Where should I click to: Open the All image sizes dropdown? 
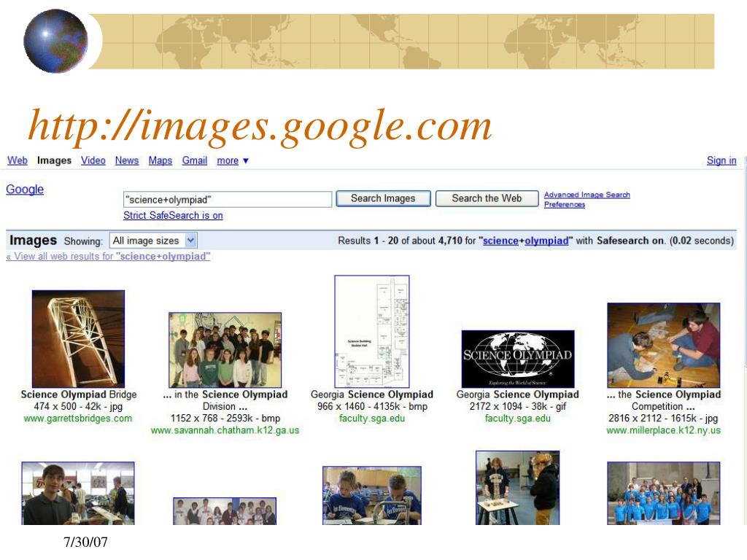[x=153, y=241]
